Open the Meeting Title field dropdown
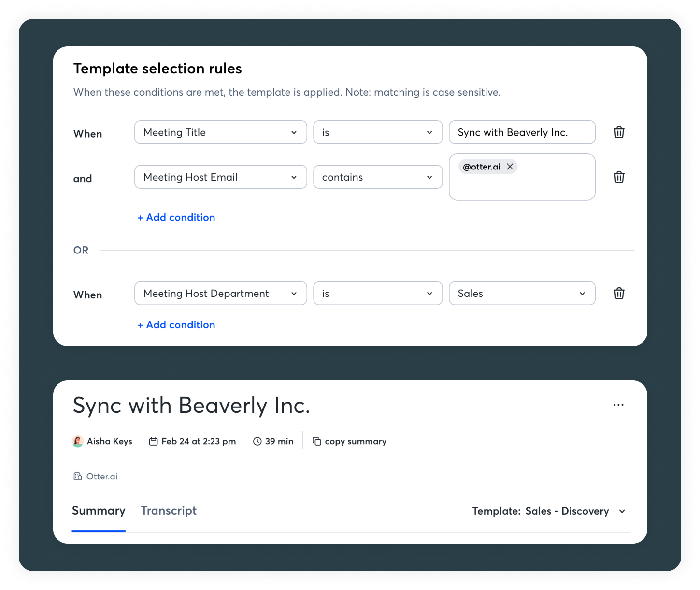This screenshot has height=590, width=700. 220,132
